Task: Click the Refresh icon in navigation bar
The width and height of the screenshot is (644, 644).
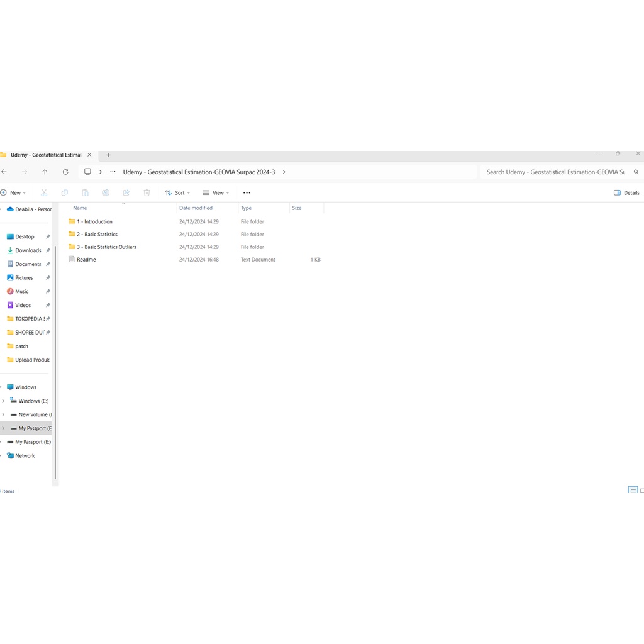Action: tap(65, 172)
